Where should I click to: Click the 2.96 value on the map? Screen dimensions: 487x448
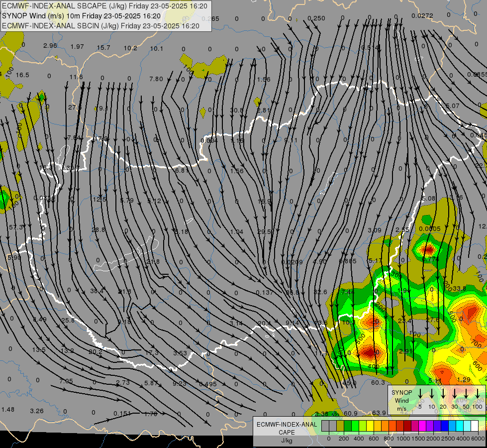[50, 46]
